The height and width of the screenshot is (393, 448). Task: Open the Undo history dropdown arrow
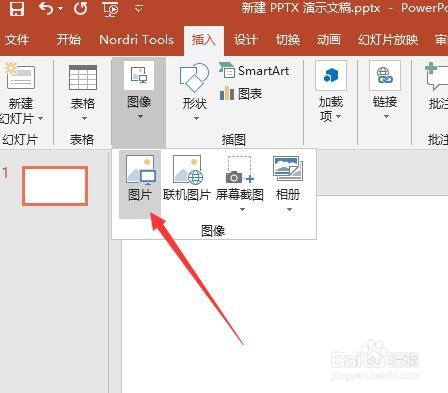(60, 9)
